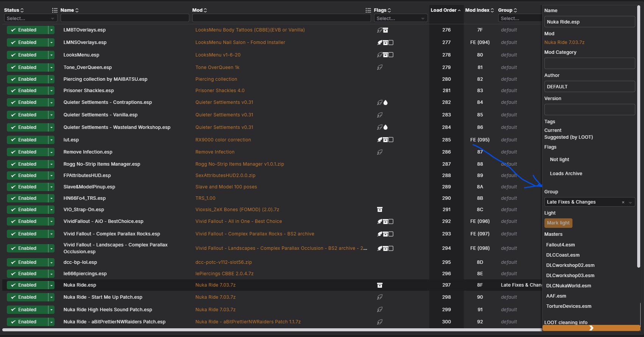Click the archive flag on LooksMenu.esp row
This screenshot has height=337, width=644.
pyautogui.click(x=385, y=55)
